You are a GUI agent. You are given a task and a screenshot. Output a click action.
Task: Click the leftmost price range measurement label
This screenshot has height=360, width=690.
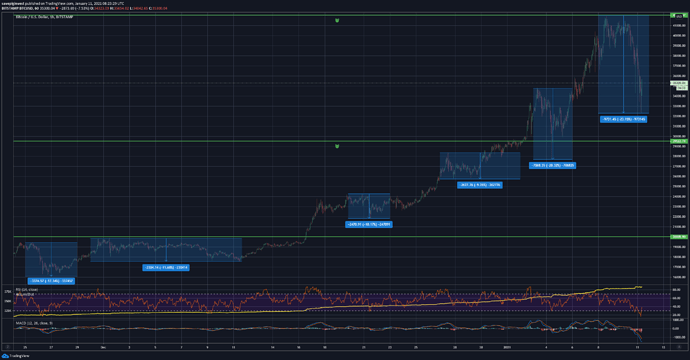pos(51,281)
